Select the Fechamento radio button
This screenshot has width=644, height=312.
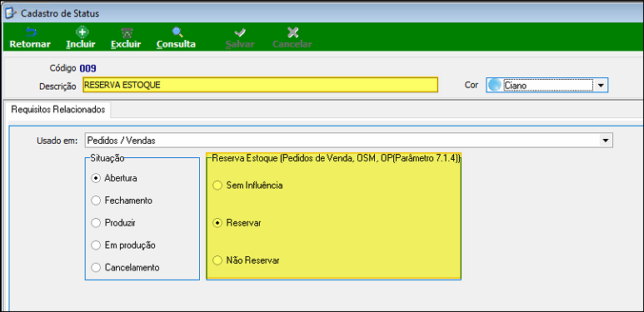tap(96, 201)
